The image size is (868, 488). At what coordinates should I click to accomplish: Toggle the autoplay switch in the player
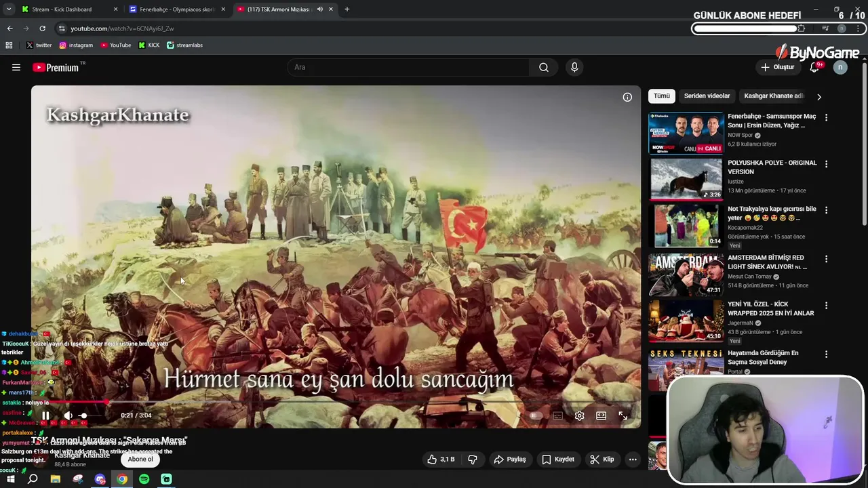pos(536,415)
